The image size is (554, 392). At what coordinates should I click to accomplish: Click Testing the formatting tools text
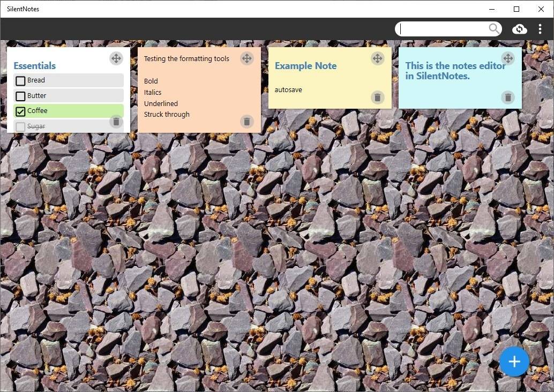pyautogui.click(x=186, y=58)
